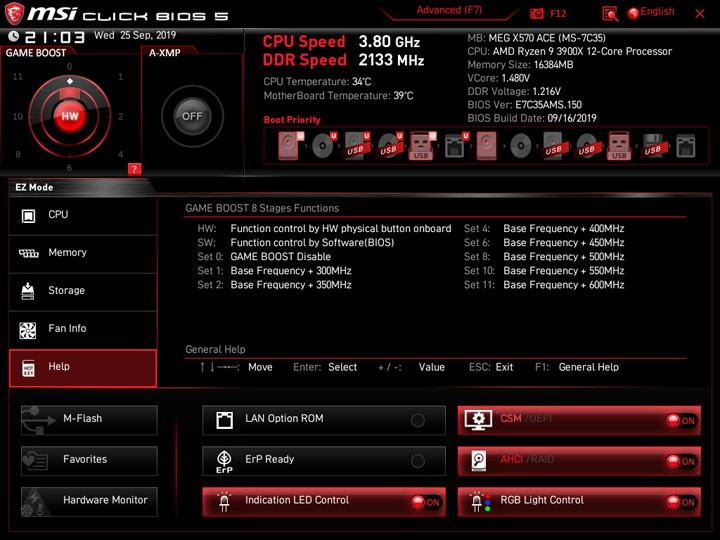This screenshot has width=720, height=540.
Task: Open the Fan Info section
Action: (83, 330)
